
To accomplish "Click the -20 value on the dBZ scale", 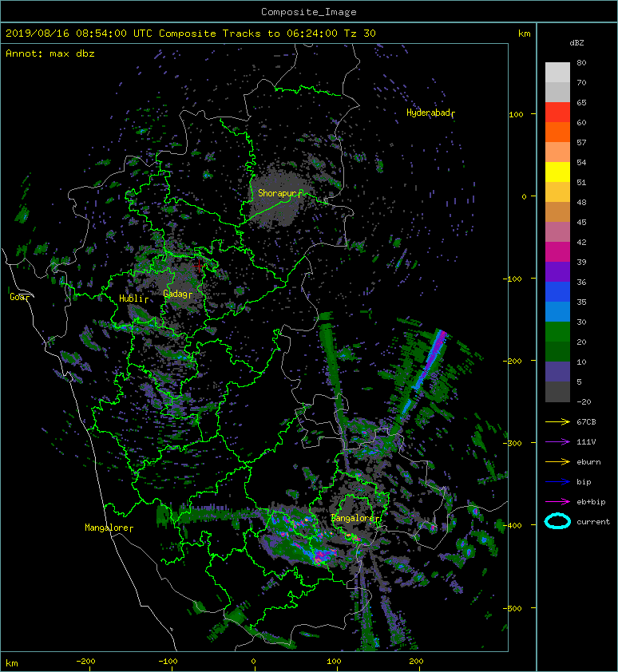I will (584, 402).
